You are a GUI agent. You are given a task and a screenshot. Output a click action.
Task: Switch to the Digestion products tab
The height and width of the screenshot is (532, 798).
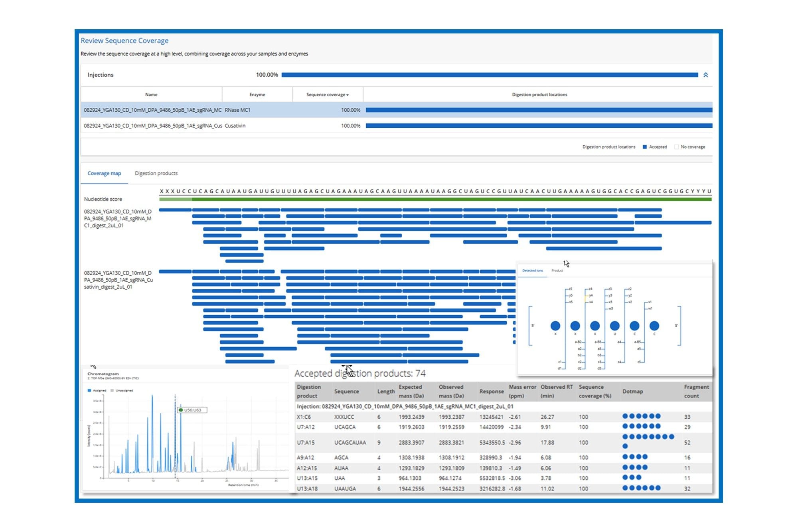coord(156,173)
